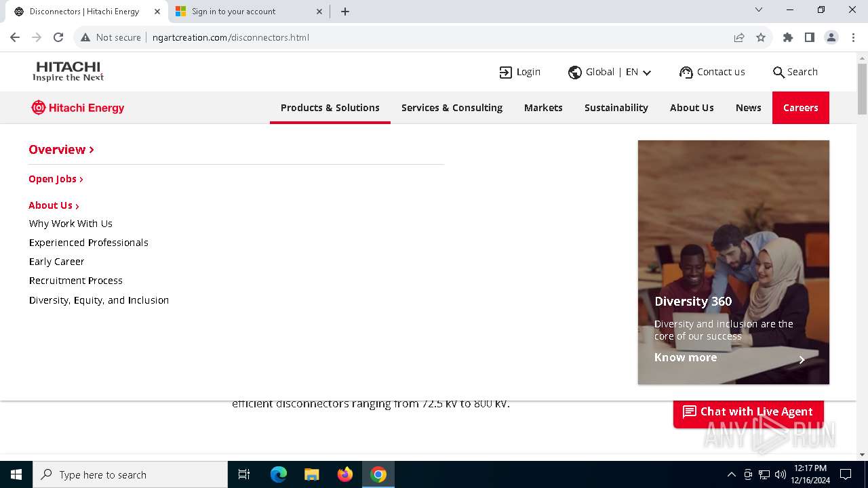Open About Us in top navigation
The height and width of the screenshot is (488, 868).
coord(692,108)
